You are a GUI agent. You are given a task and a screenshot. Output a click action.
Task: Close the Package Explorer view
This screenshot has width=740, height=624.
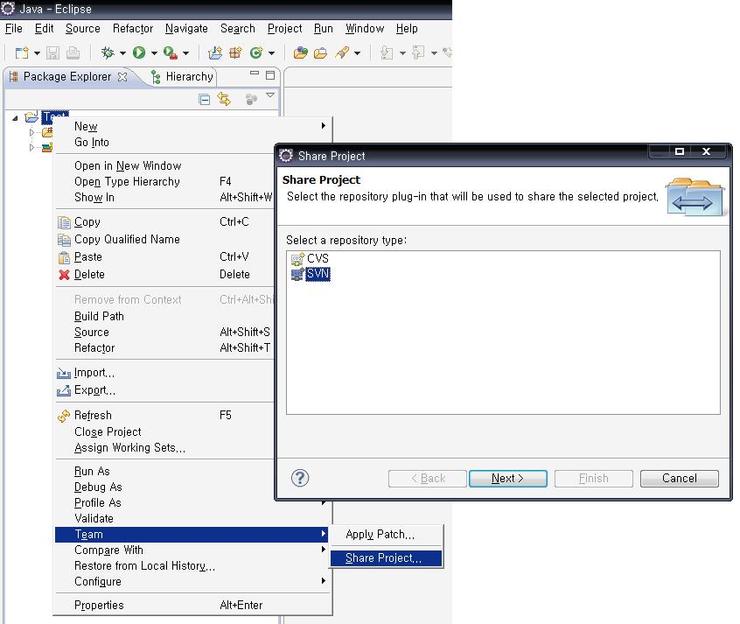click(x=122, y=76)
